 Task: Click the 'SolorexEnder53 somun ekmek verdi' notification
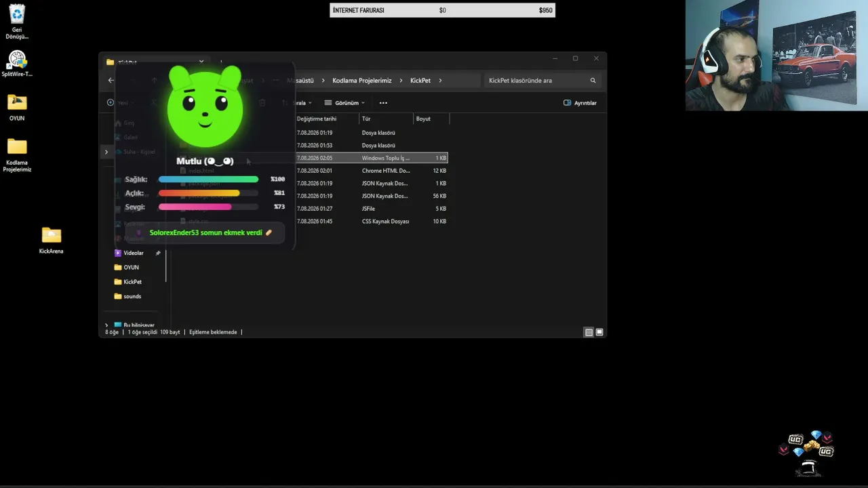tap(205, 232)
